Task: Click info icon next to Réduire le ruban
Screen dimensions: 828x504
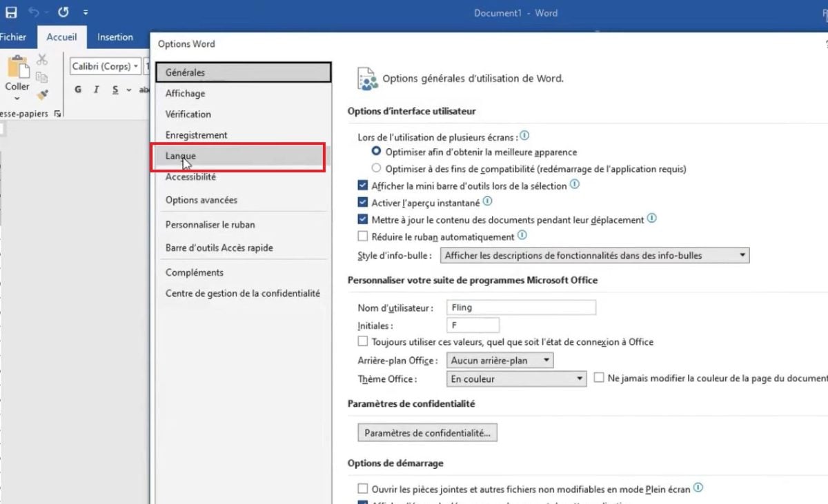Action: tap(522, 236)
